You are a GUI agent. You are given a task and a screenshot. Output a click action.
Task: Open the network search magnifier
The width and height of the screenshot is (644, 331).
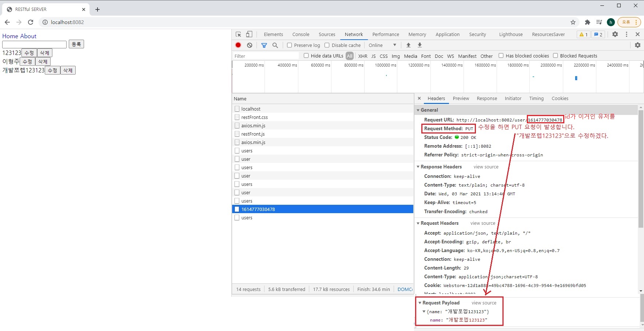tap(275, 45)
